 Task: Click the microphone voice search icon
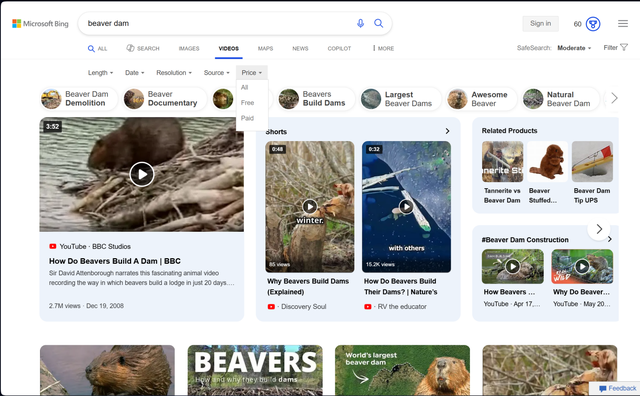(x=360, y=23)
